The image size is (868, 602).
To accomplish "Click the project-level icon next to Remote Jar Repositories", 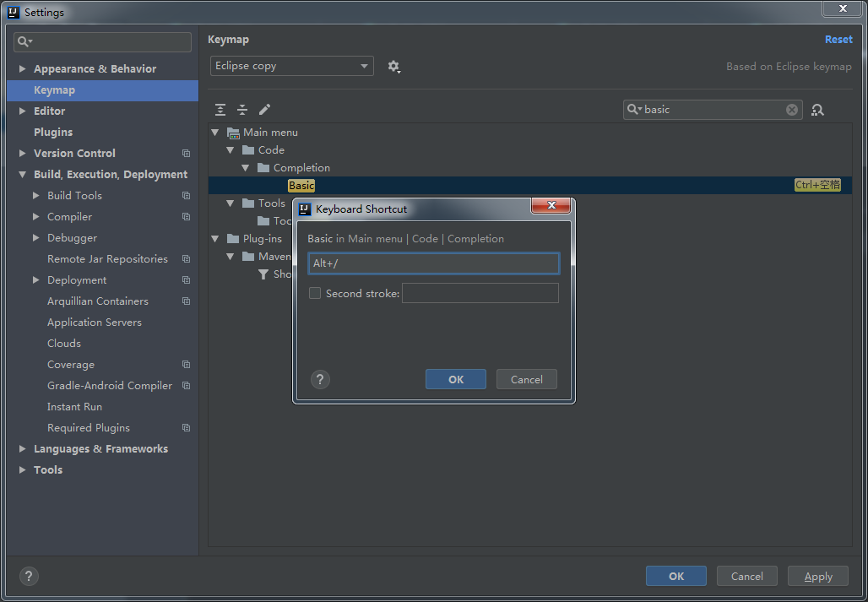I will point(186,259).
